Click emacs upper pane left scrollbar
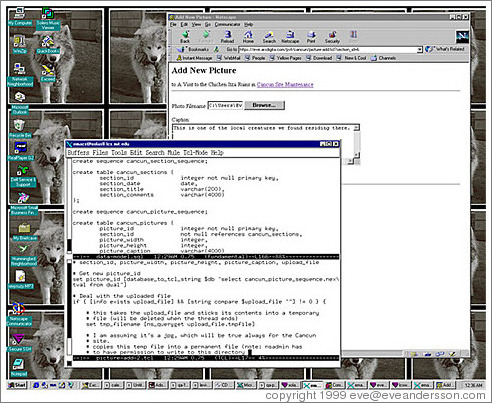The image size is (492, 403). coord(69,206)
